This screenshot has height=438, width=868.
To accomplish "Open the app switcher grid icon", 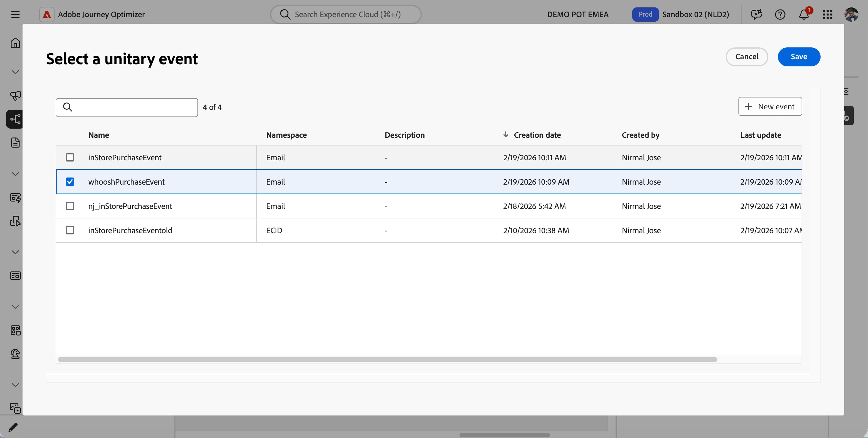I will pyautogui.click(x=828, y=15).
